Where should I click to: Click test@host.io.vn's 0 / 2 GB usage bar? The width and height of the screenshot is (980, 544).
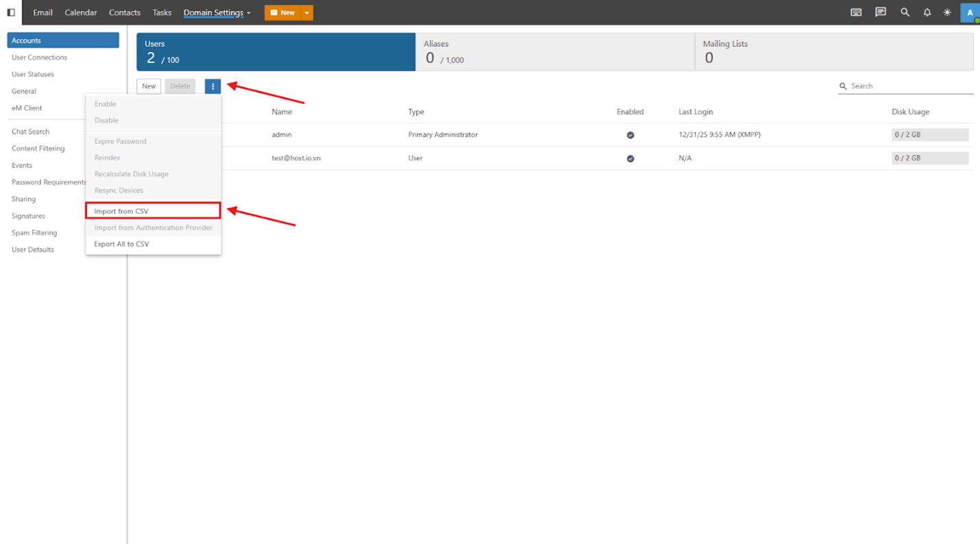[930, 158]
